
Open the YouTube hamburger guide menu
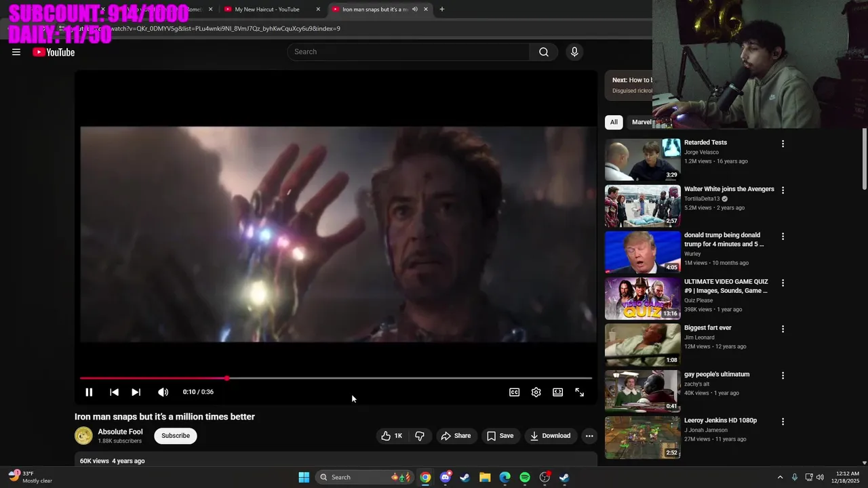16,52
